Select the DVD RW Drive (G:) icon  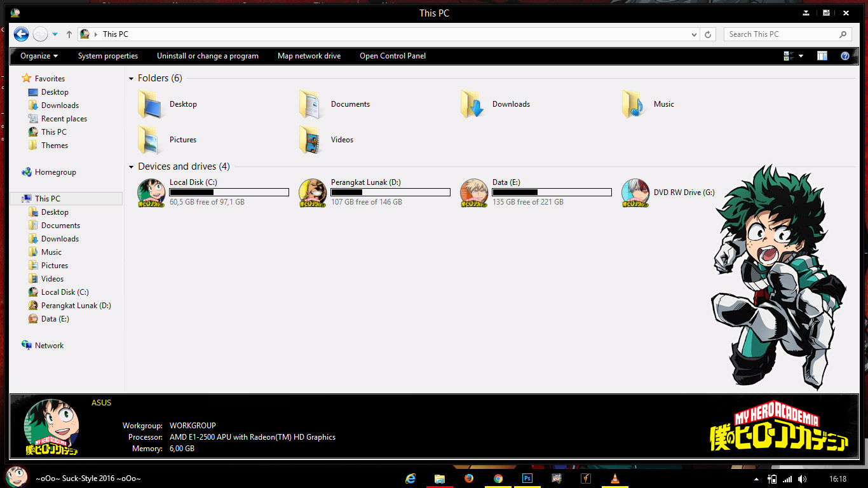coord(635,193)
